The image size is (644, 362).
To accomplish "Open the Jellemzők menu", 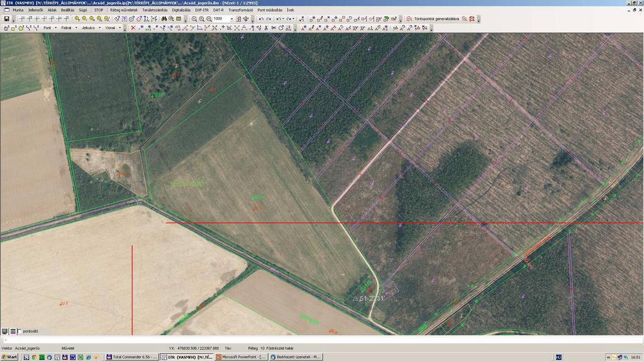I will click(x=35, y=10).
